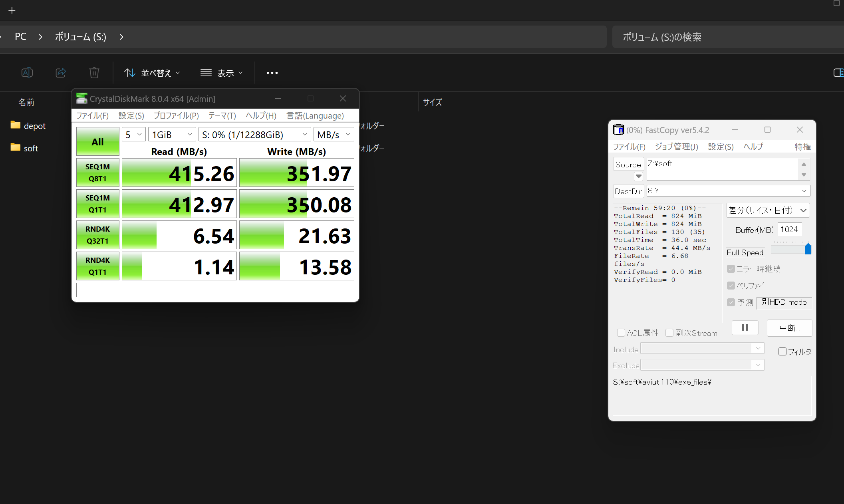Click the share icon in Explorer toolbar

[61, 73]
